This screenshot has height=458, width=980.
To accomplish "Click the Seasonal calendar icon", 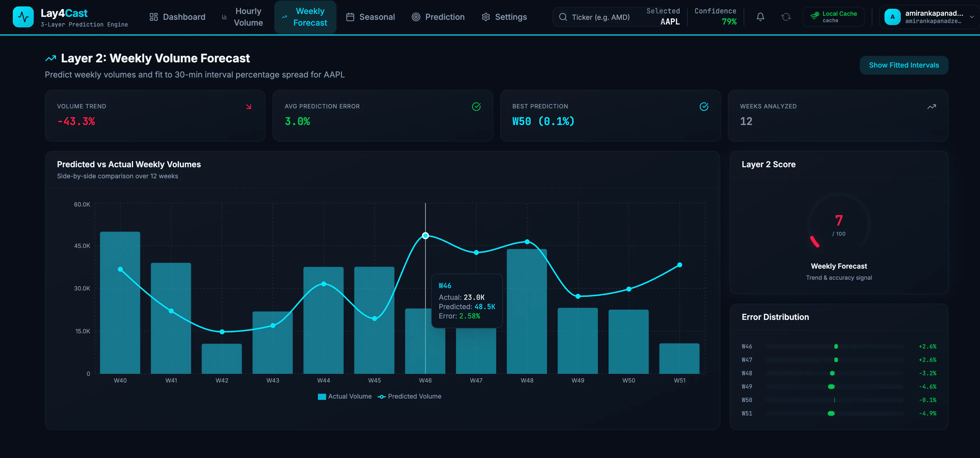I will (x=350, y=17).
